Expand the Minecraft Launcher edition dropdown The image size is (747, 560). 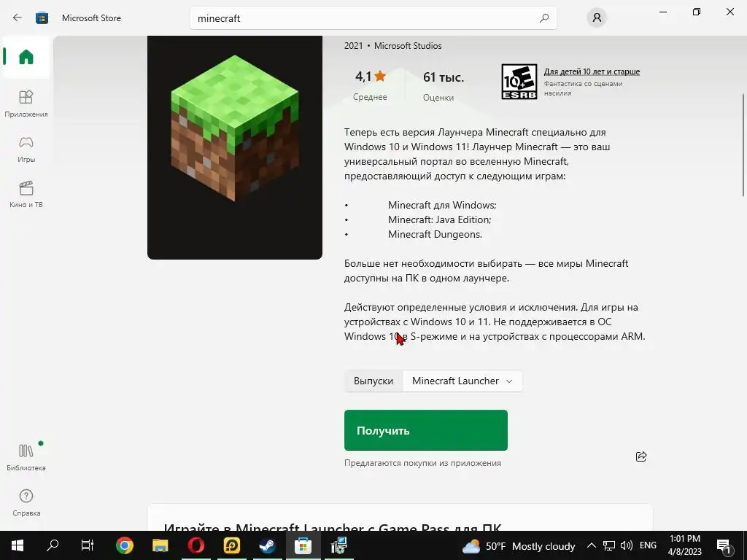[462, 381]
